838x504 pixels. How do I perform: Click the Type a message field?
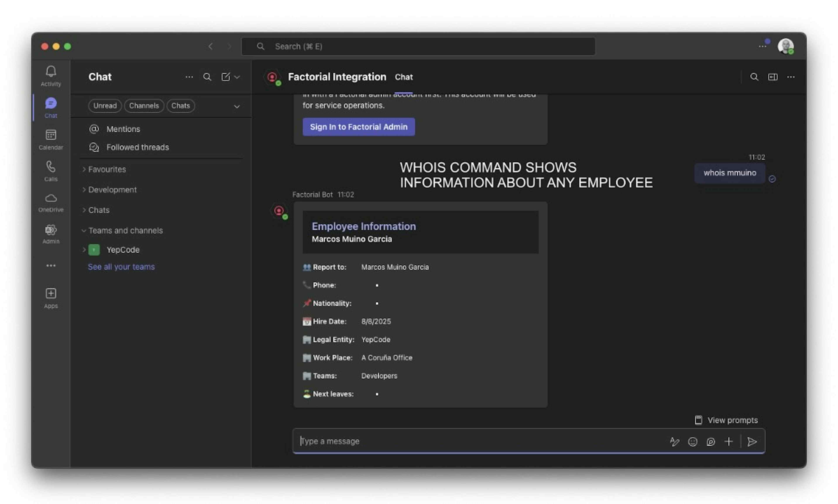pyautogui.click(x=476, y=441)
